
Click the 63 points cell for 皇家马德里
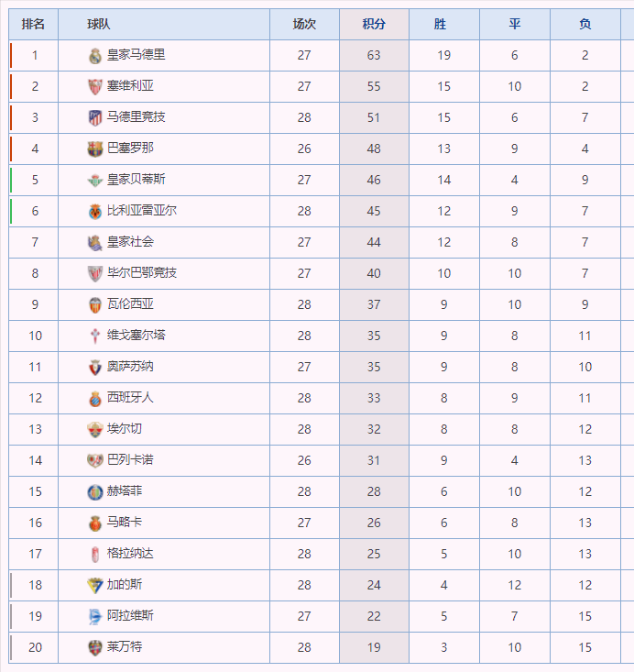point(374,55)
